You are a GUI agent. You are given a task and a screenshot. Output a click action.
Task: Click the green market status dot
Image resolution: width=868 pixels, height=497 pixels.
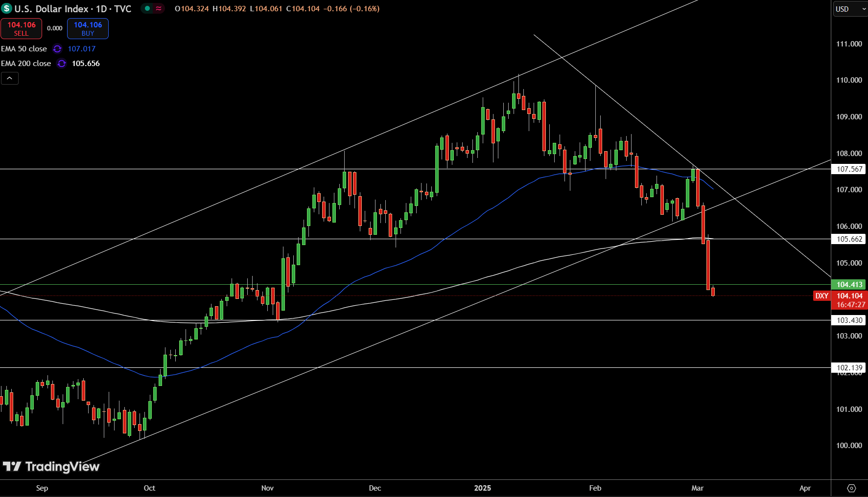(x=147, y=8)
